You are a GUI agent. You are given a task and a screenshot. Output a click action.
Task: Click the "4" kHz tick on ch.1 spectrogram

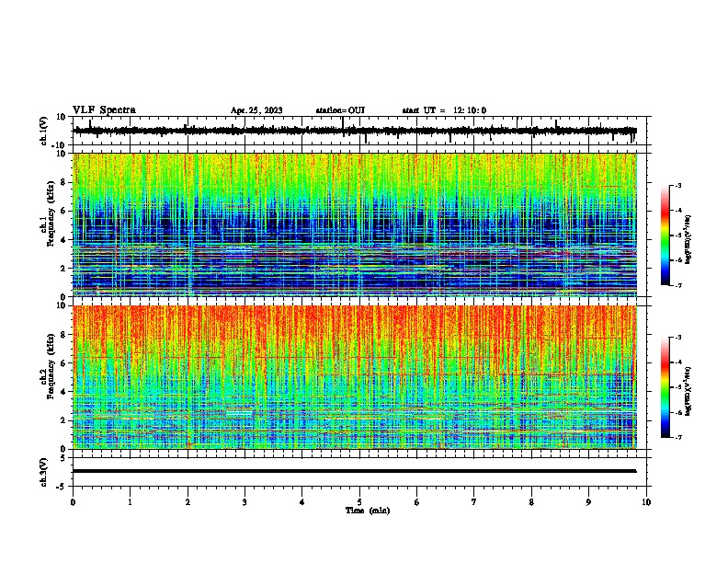click(x=63, y=240)
